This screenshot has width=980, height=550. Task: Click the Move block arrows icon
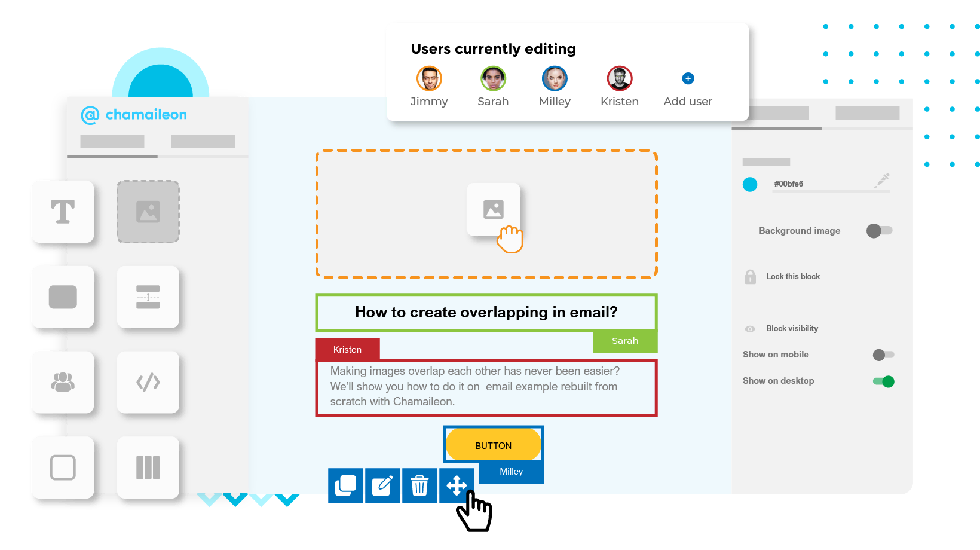pos(458,486)
